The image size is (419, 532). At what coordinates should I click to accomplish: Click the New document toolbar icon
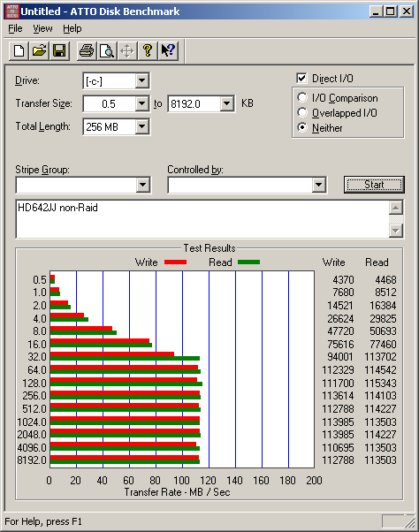pyautogui.click(x=19, y=51)
